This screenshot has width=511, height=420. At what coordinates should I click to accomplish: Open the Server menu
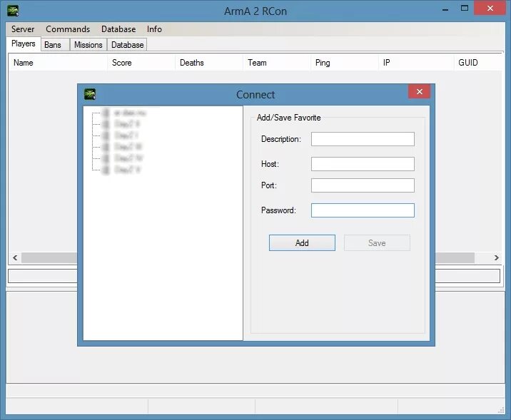23,29
